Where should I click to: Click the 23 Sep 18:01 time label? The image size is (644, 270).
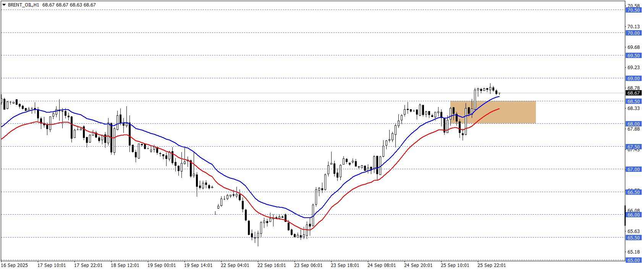coord(345,265)
